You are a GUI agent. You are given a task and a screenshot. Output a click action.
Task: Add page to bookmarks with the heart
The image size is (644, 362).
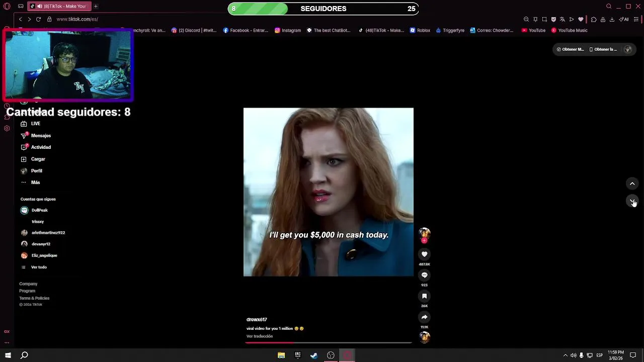pos(581,19)
